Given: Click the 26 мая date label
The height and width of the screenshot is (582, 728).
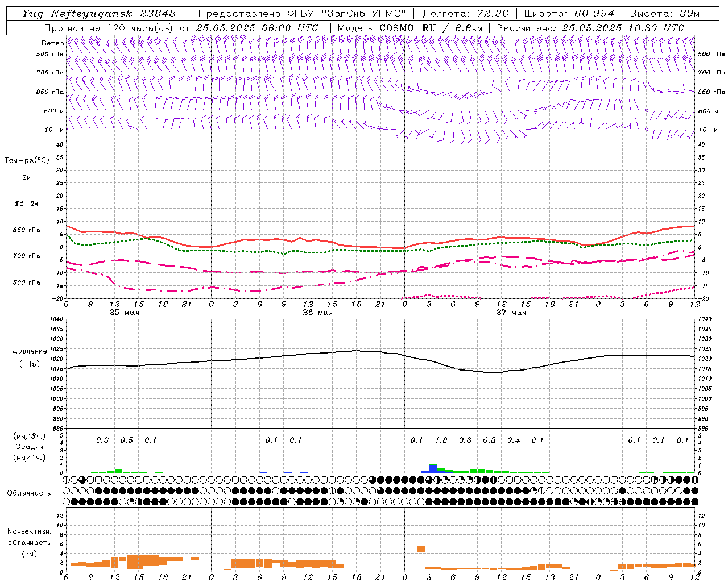Looking at the screenshot, I should tap(318, 313).
